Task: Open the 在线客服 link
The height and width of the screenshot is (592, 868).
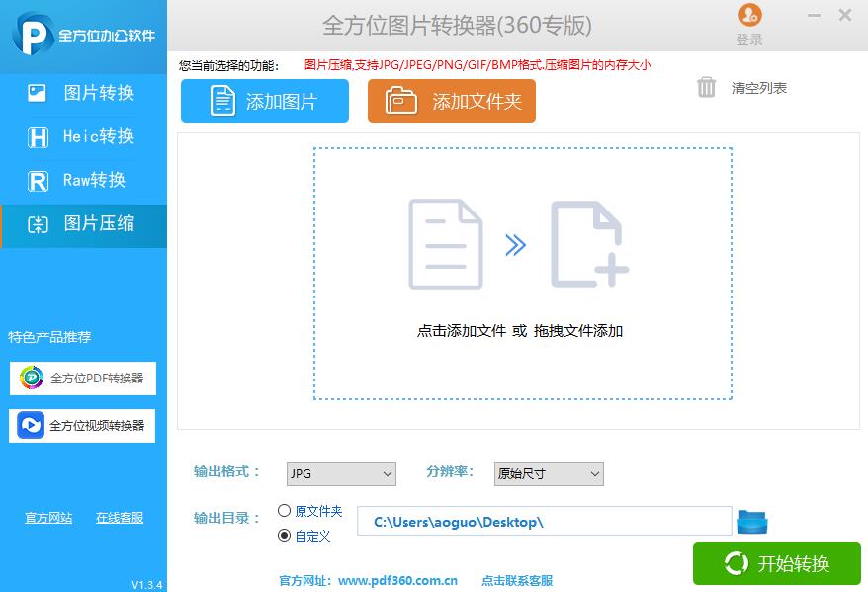Action: pos(120,518)
